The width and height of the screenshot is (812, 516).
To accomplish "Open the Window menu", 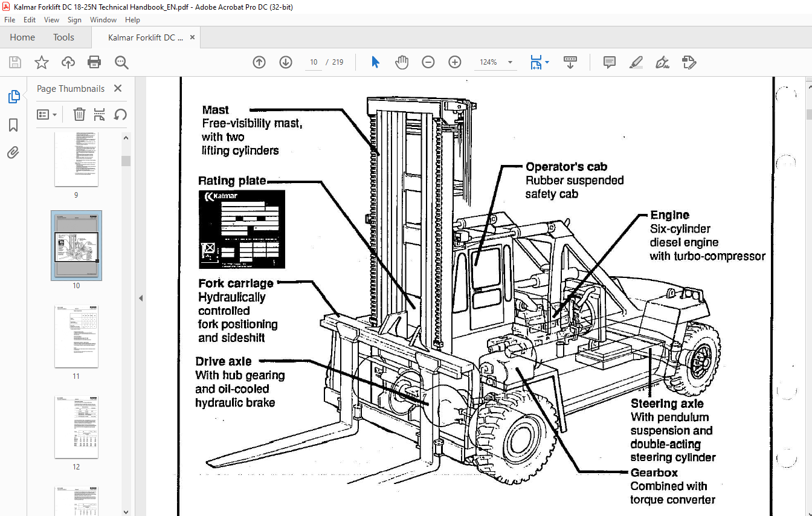I will [103, 20].
